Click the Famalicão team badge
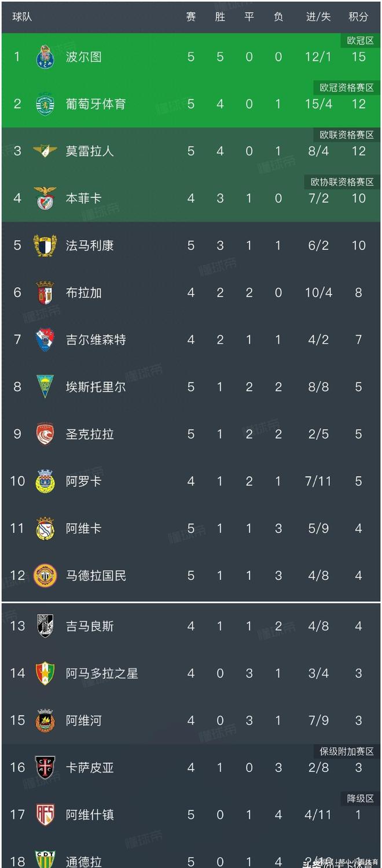Viewport: 382px width, 868px height. [x=45, y=245]
